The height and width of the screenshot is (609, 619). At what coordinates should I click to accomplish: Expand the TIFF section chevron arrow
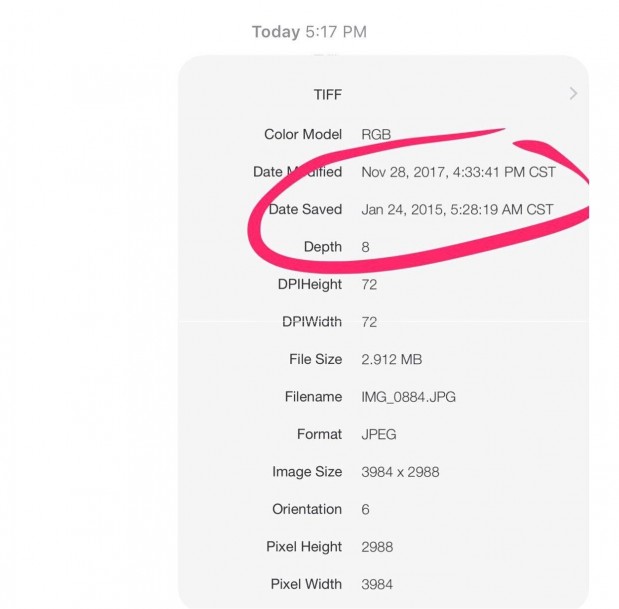coord(573,94)
